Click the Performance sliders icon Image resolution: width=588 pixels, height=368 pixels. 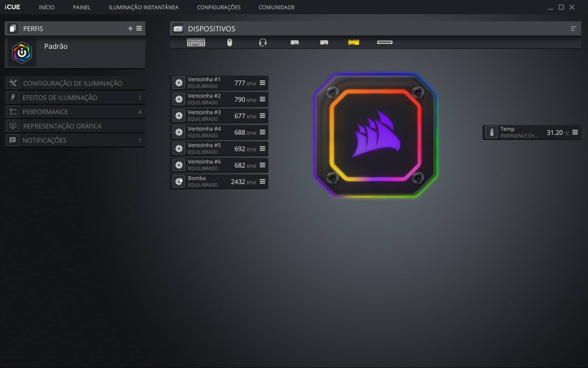click(x=13, y=112)
